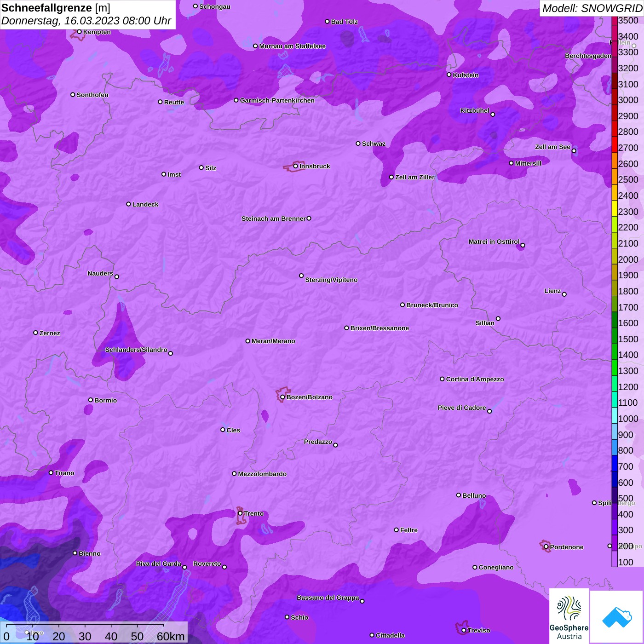Click the Pordenone marker dot
Image resolution: width=644 pixels, height=644 pixels.
(546, 547)
